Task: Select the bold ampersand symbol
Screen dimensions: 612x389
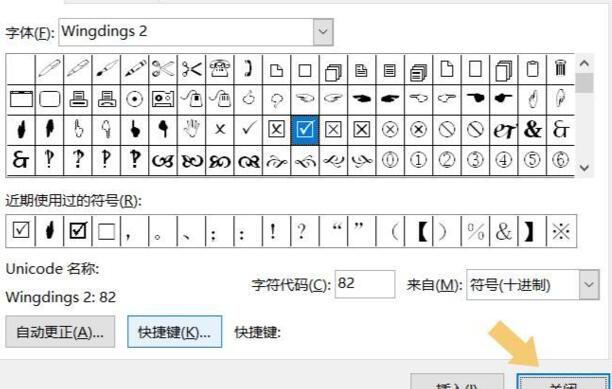Action: 532,130
